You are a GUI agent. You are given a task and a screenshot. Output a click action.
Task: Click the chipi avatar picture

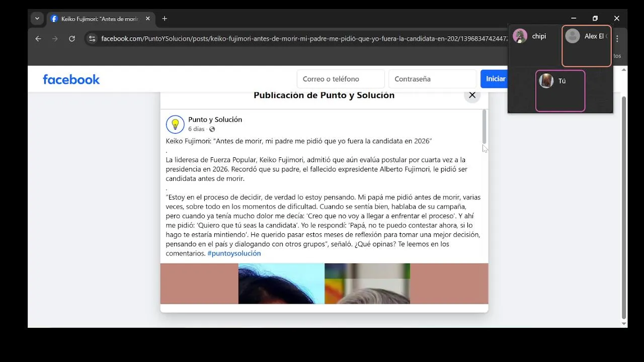[520, 36]
